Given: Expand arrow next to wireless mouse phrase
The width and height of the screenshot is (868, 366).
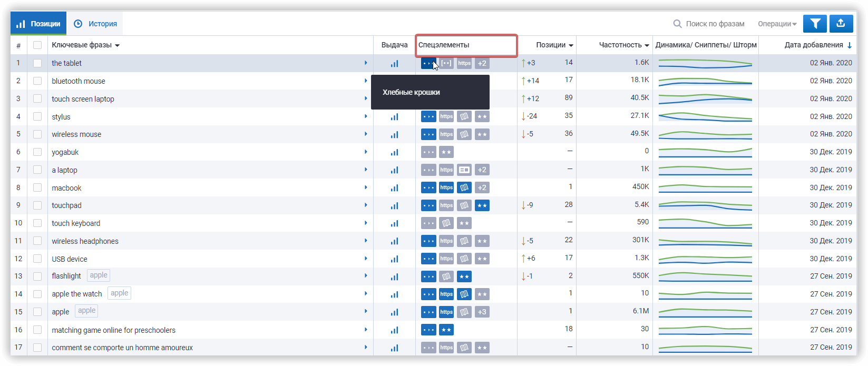Looking at the screenshot, I should pos(366,134).
